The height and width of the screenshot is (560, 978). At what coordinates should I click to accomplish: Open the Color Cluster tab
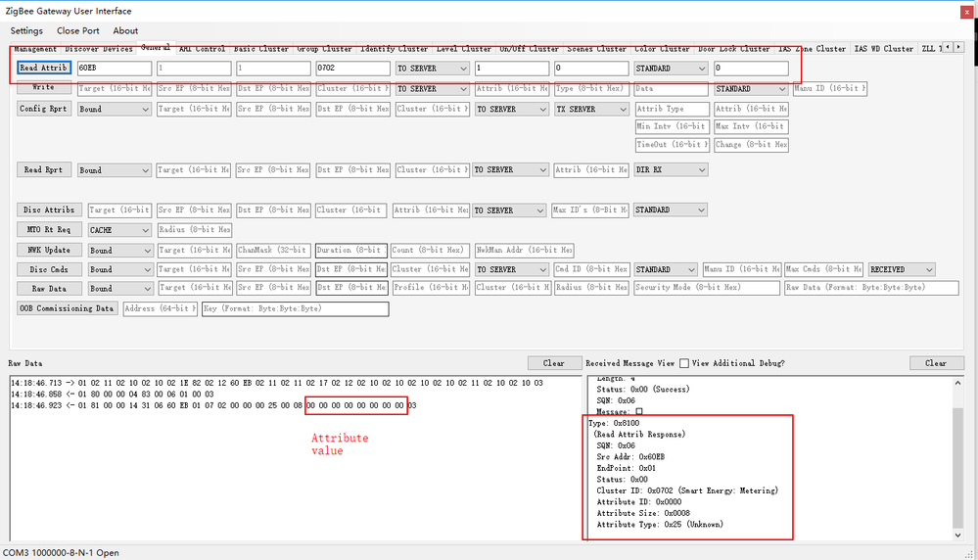(x=662, y=49)
